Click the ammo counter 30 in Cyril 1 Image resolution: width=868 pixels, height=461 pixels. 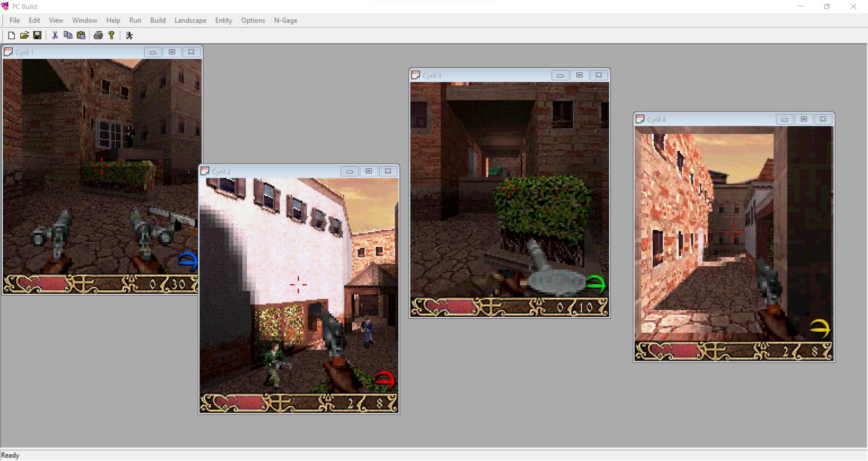coord(178,284)
